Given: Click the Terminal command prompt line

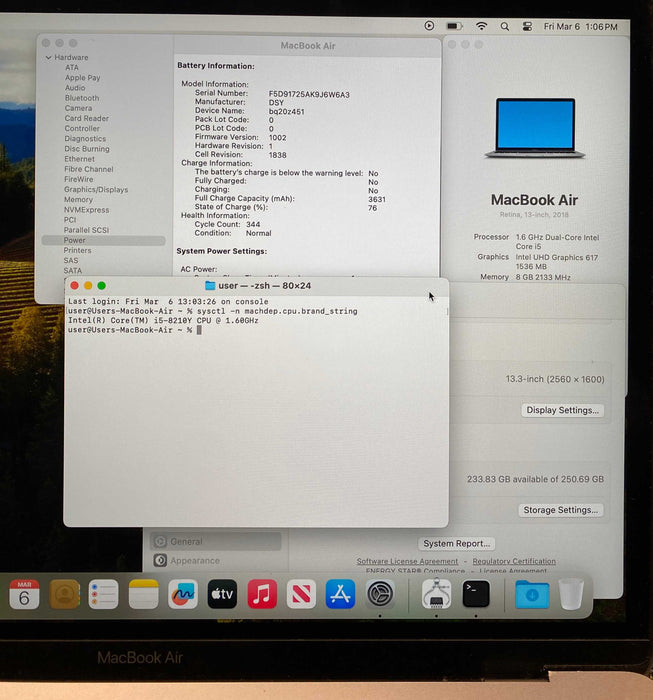Looking at the screenshot, I should coord(134,330).
